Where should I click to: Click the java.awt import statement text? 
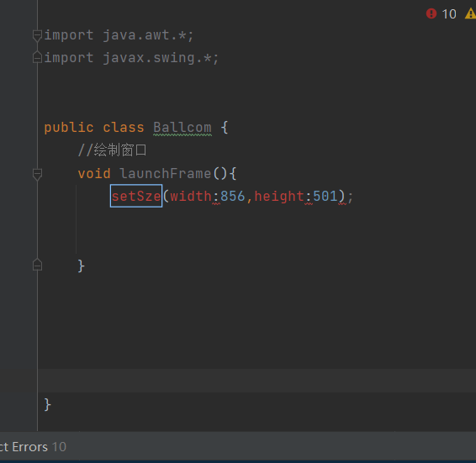point(119,35)
